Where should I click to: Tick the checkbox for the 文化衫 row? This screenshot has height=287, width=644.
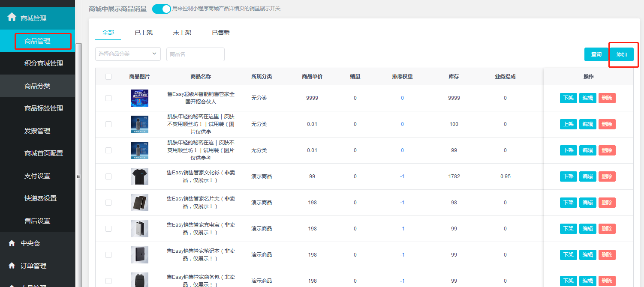108,176
